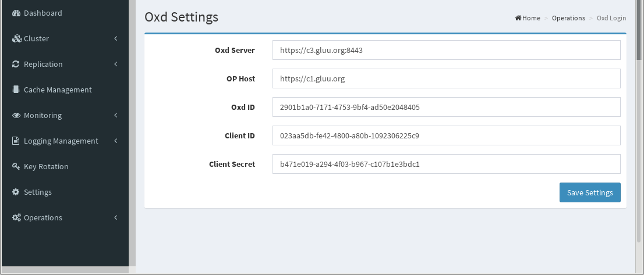The height and width of the screenshot is (275, 644).
Task: Expand the Replication submenu chevron
Action: [116, 64]
